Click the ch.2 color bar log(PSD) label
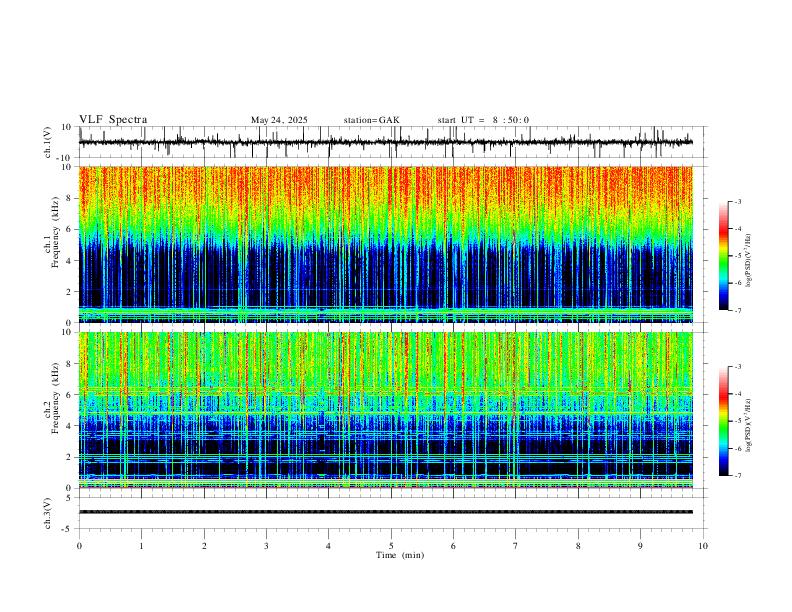This screenshot has height=612, width=792. pos(749,426)
